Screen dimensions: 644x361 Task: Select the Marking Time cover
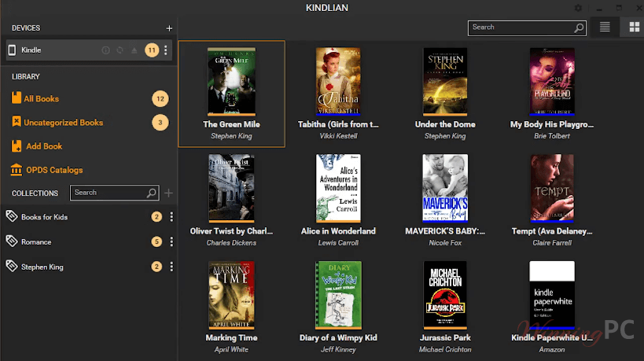click(231, 295)
